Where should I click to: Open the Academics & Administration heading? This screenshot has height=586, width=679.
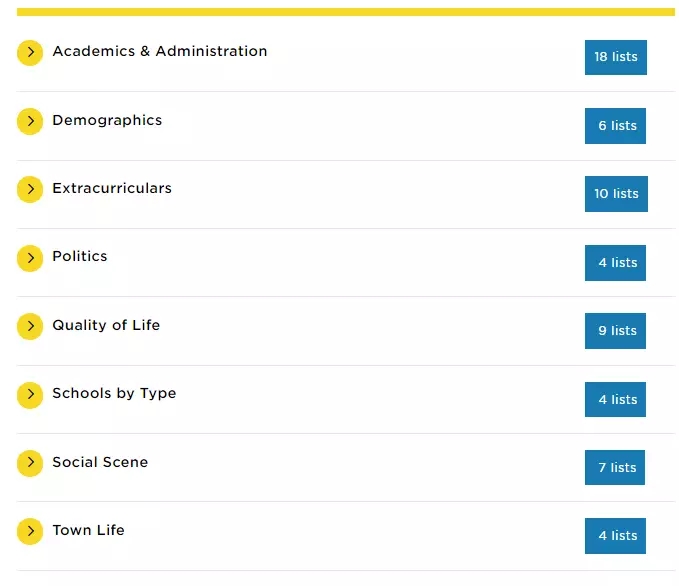tap(160, 51)
